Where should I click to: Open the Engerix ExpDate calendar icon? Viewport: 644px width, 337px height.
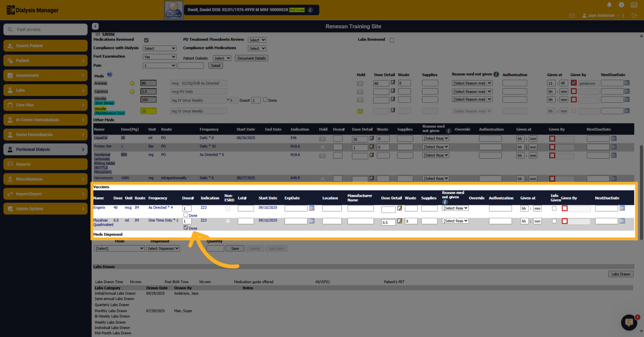pos(312,208)
